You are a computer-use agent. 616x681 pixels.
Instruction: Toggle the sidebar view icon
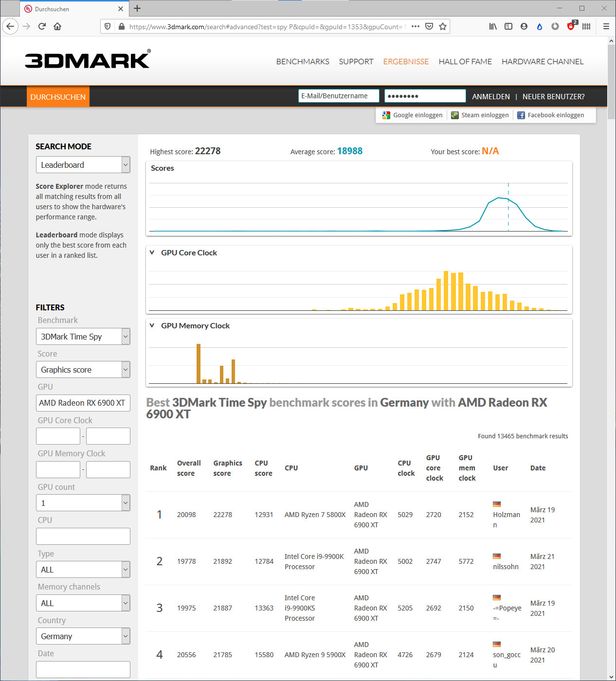(508, 26)
